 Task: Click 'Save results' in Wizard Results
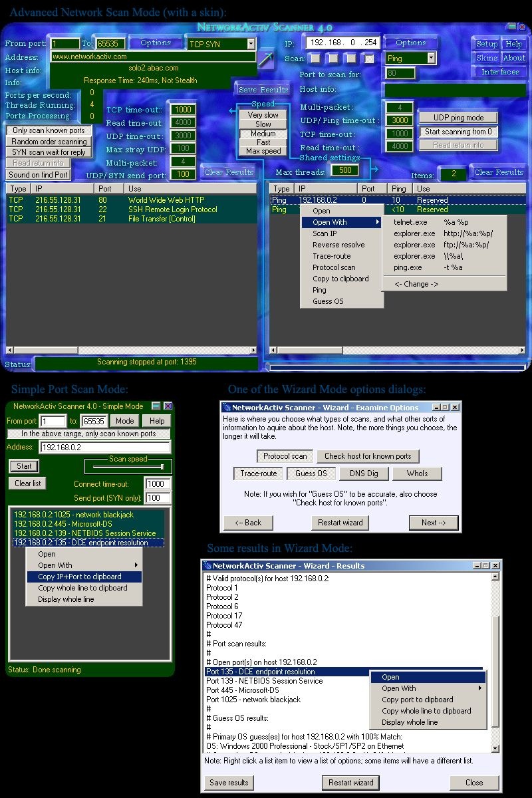[x=229, y=783]
